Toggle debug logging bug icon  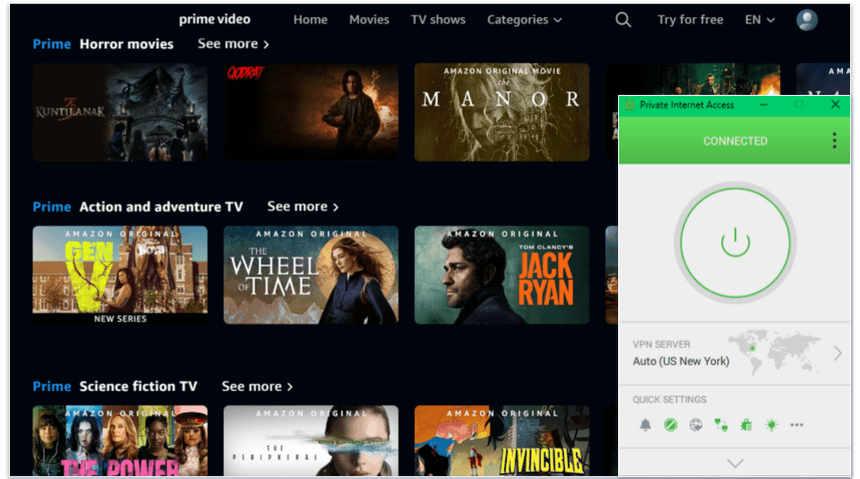click(746, 425)
